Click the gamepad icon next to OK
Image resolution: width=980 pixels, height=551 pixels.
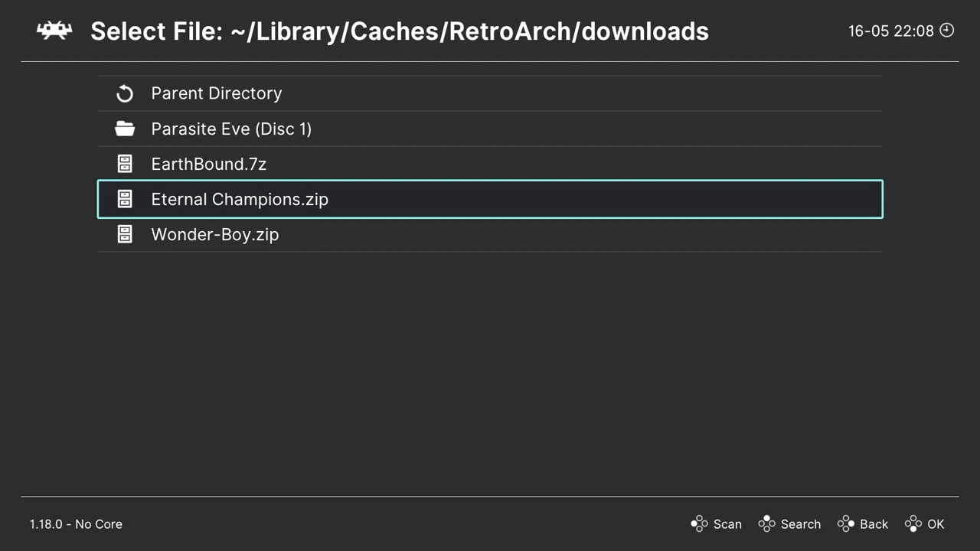[x=913, y=524]
